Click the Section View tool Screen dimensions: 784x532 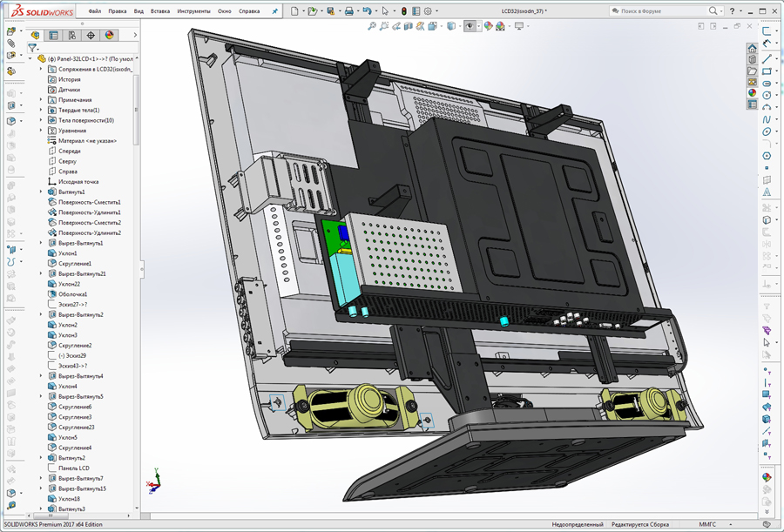pyautogui.click(x=409, y=27)
